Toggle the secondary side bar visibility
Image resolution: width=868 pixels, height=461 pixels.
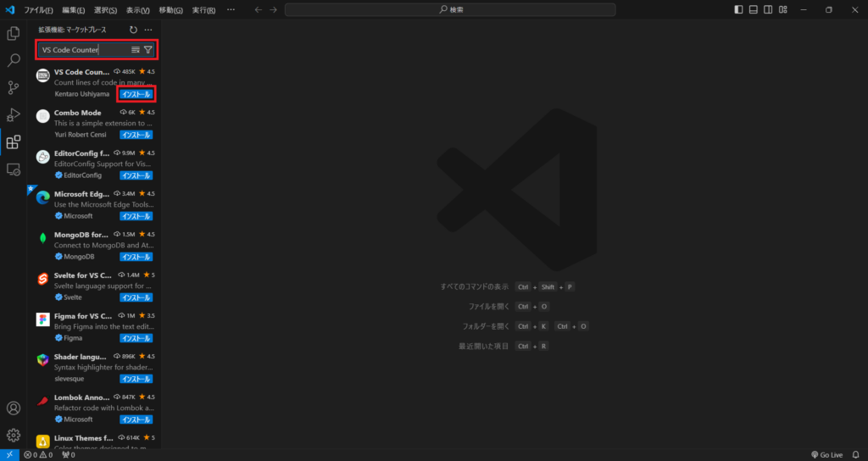pos(767,10)
